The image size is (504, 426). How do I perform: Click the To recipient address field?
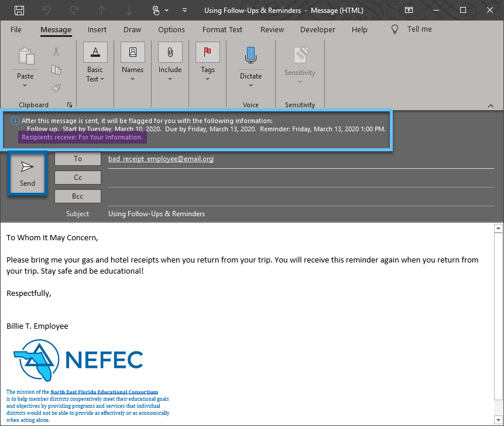click(x=301, y=159)
